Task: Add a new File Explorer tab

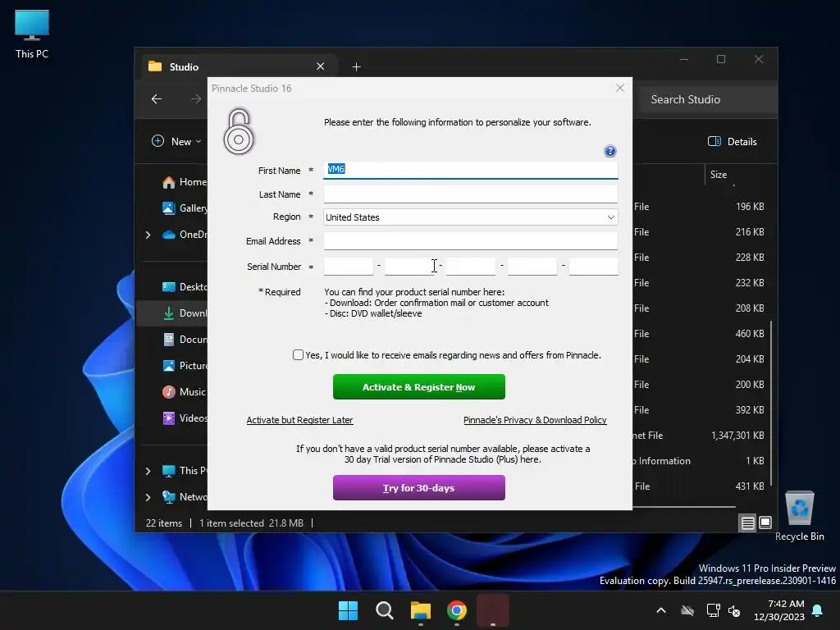Action: coord(356,67)
